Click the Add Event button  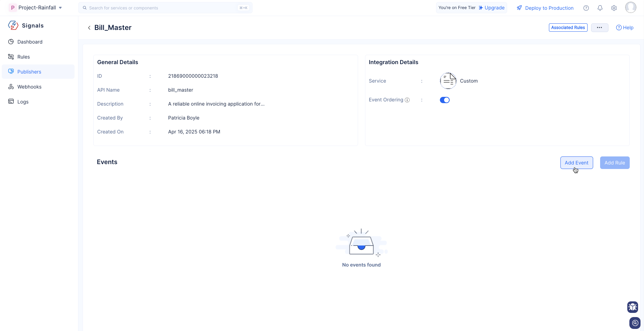coord(576,163)
